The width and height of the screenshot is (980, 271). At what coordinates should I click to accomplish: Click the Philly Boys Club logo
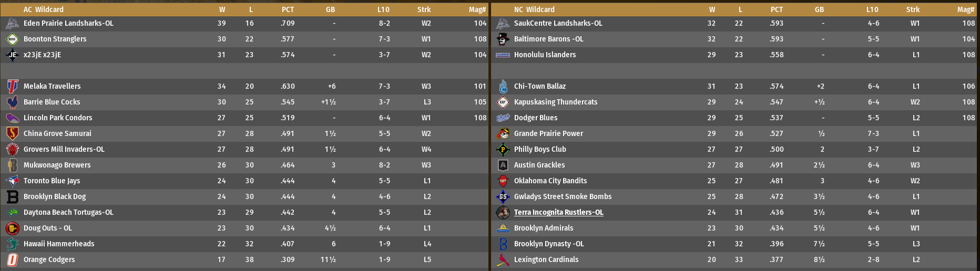pos(503,150)
